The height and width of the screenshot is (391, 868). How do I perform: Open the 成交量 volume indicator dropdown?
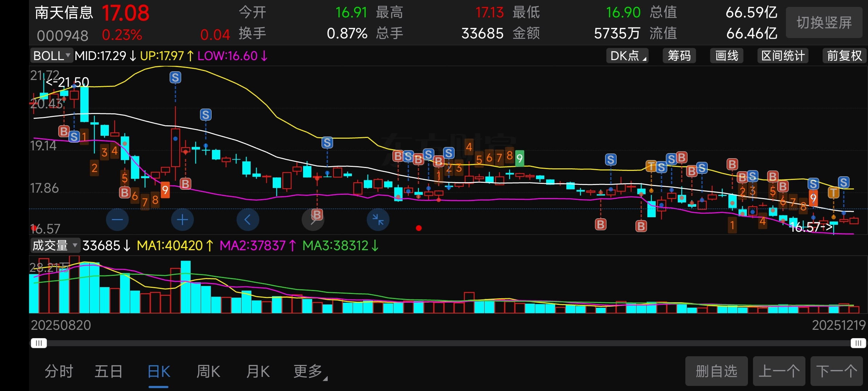[x=55, y=245]
